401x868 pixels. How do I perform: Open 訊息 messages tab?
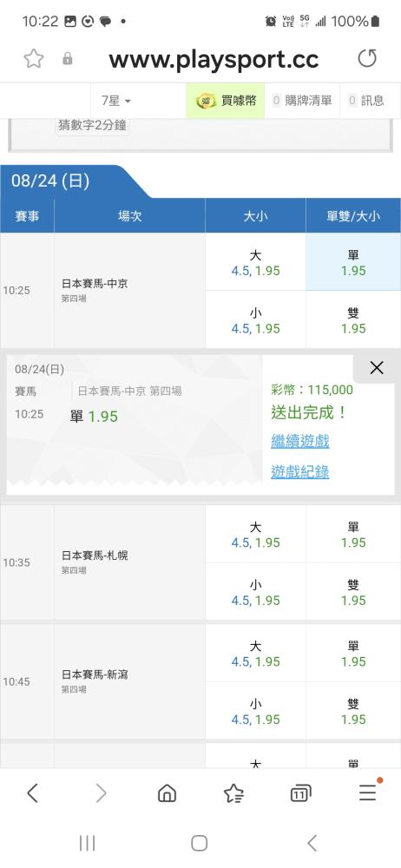366,101
